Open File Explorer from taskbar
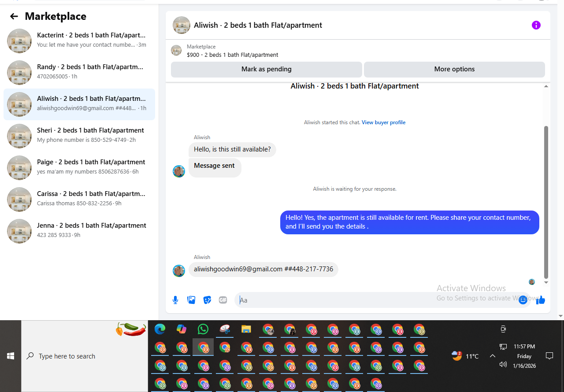Viewport: 564px width, 392px height. coord(246,329)
